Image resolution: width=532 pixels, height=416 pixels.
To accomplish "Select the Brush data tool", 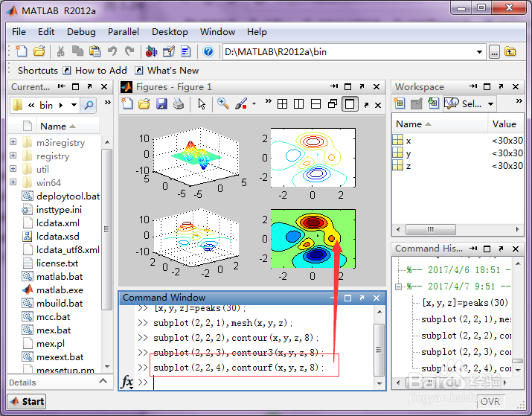I will pyautogui.click(x=240, y=104).
